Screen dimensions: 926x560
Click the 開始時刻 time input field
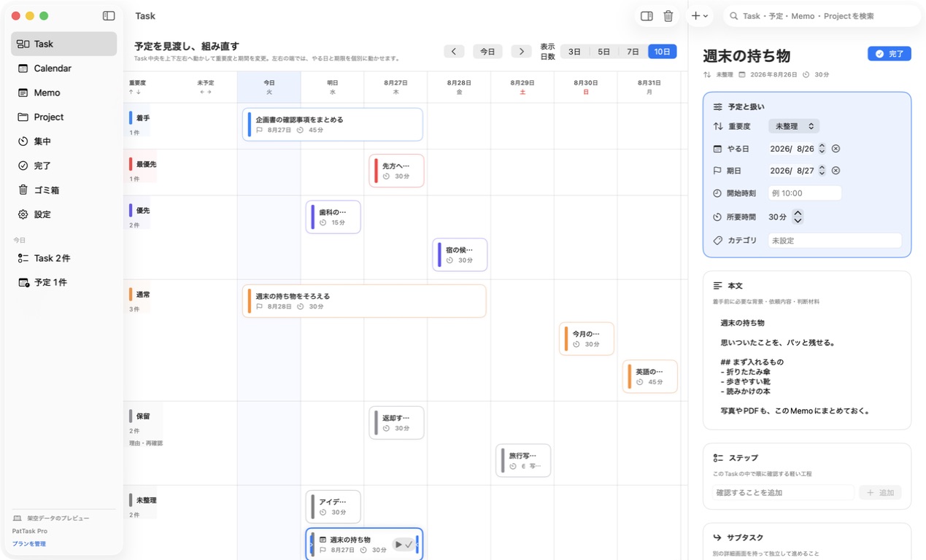pyautogui.click(x=805, y=193)
